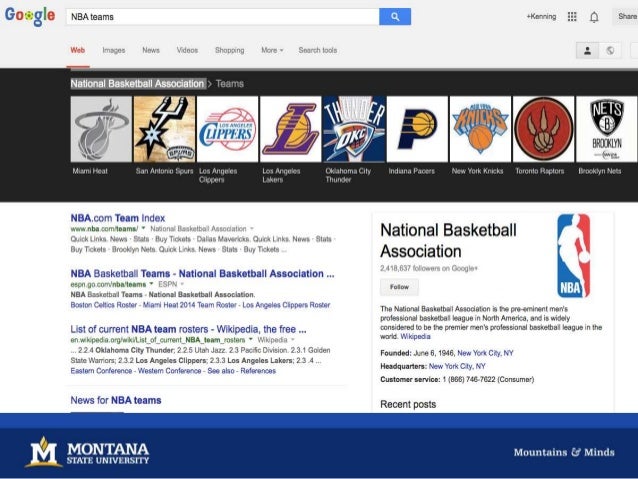Click New York City link beside Headquarters
This screenshot has width=638, height=479.
[457, 366]
